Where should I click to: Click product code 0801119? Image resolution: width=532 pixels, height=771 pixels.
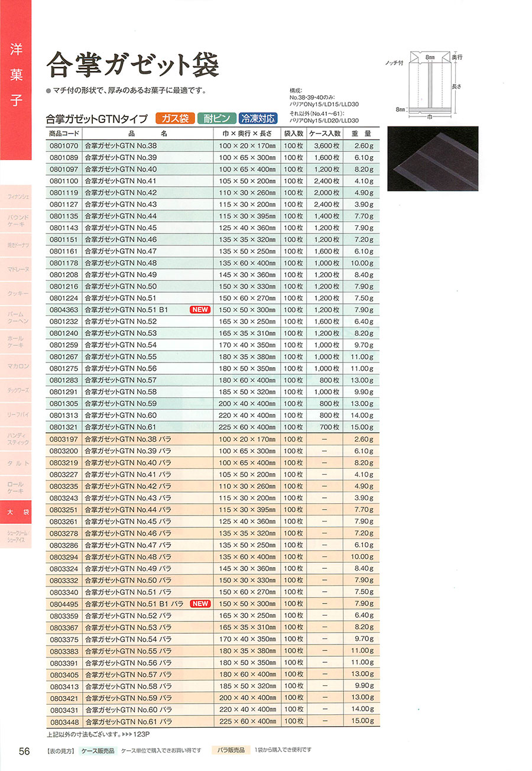(63, 193)
